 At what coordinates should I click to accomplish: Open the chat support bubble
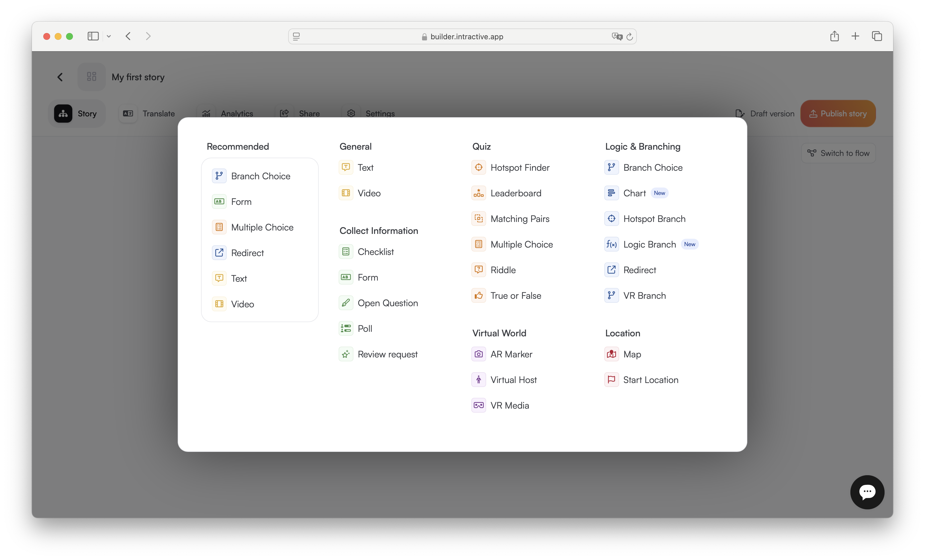coord(867,492)
